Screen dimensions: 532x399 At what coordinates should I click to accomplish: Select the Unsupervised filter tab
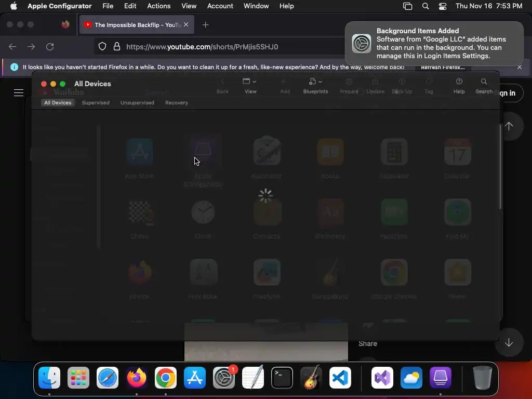(137, 102)
